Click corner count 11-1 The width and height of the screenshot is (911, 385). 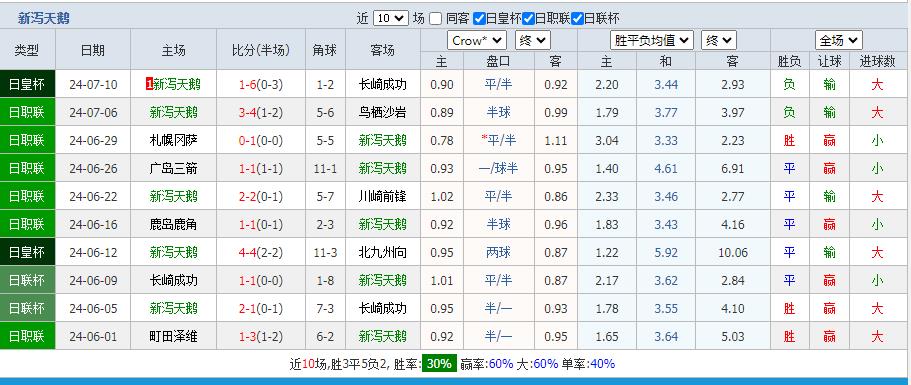[325, 168]
